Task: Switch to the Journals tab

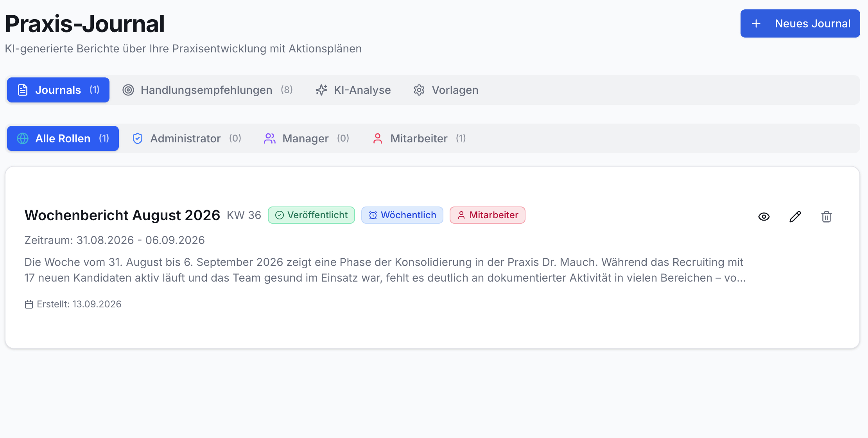Action: click(58, 90)
